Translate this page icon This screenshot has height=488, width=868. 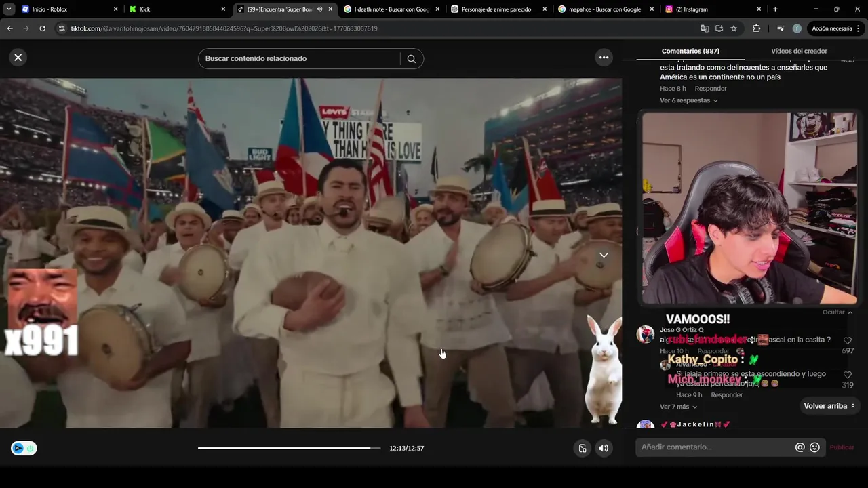705,28
